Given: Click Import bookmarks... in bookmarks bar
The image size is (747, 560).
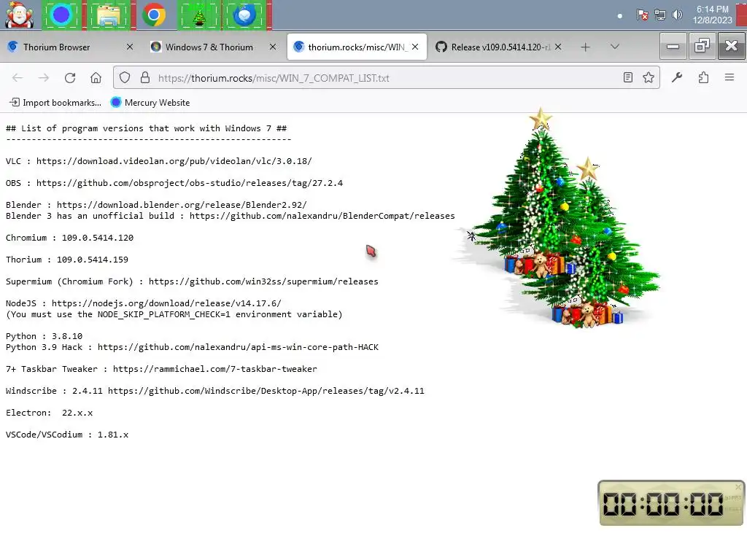Looking at the screenshot, I should tap(55, 102).
